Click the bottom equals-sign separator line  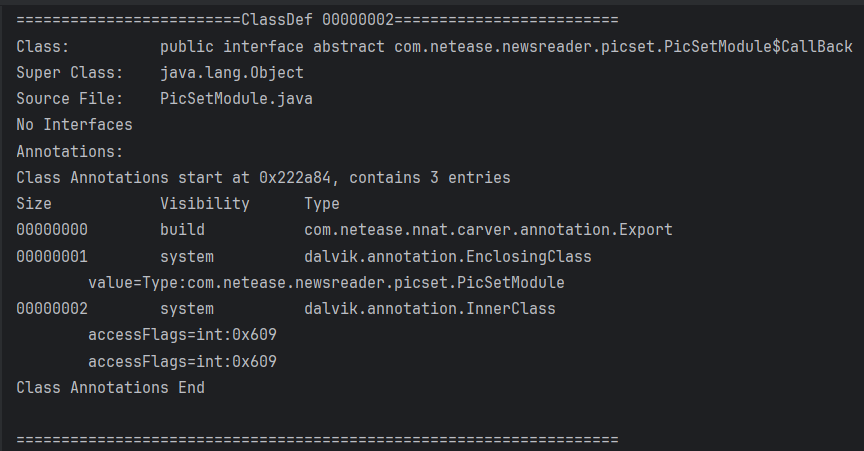click(x=317, y=439)
